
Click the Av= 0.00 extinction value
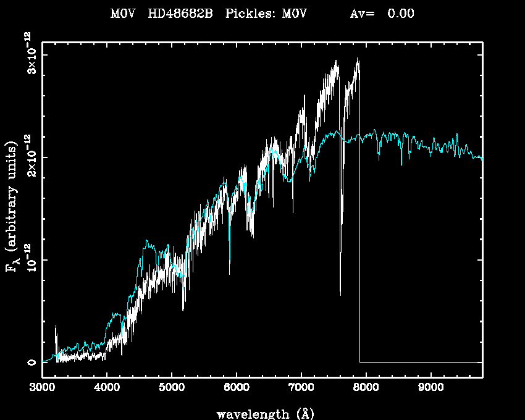pos(382,14)
